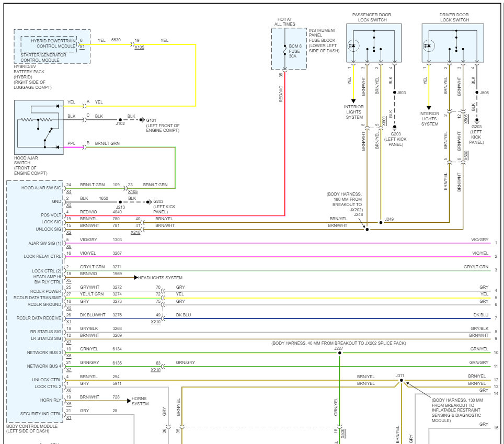
Task: Select the "LR STATUS SIG" pin label
Action: [x=46, y=338]
